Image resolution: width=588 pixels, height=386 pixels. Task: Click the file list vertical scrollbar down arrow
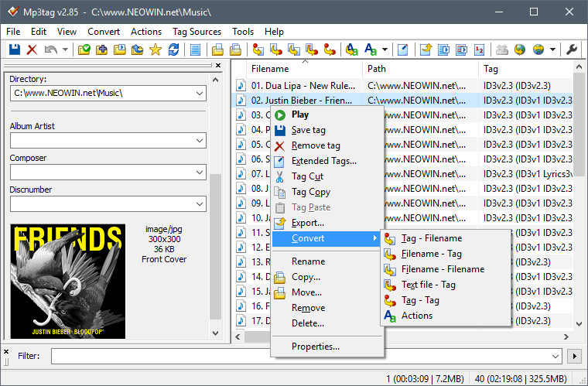click(579, 324)
